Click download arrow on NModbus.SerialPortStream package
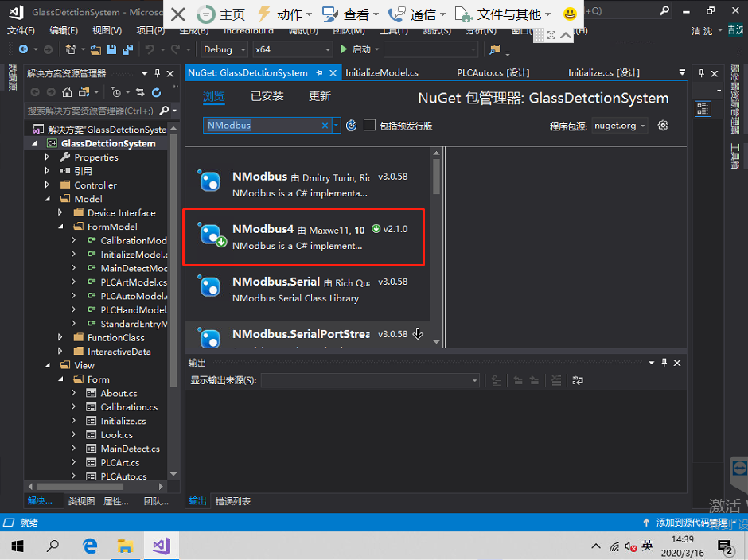 click(x=418, y=333)
